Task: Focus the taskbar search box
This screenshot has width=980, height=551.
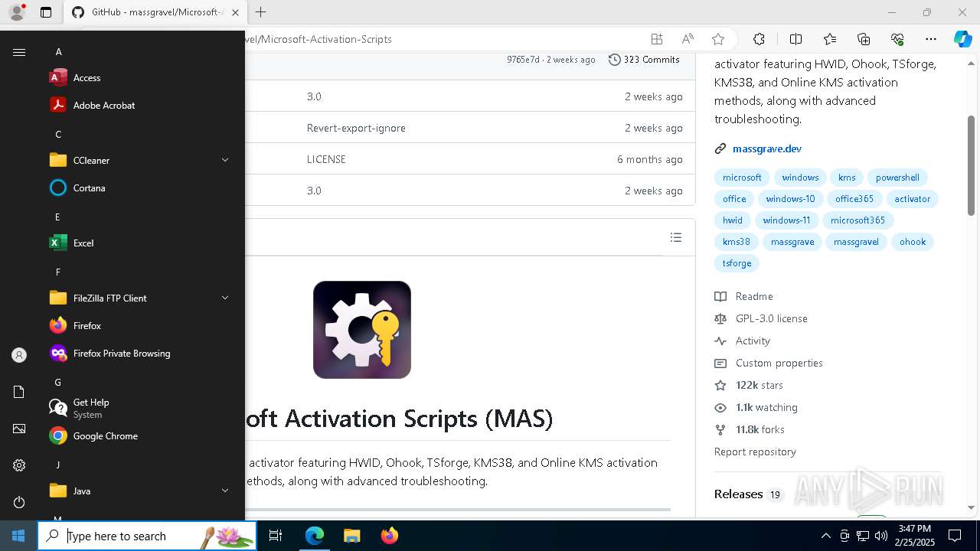Action: [147, 536]
